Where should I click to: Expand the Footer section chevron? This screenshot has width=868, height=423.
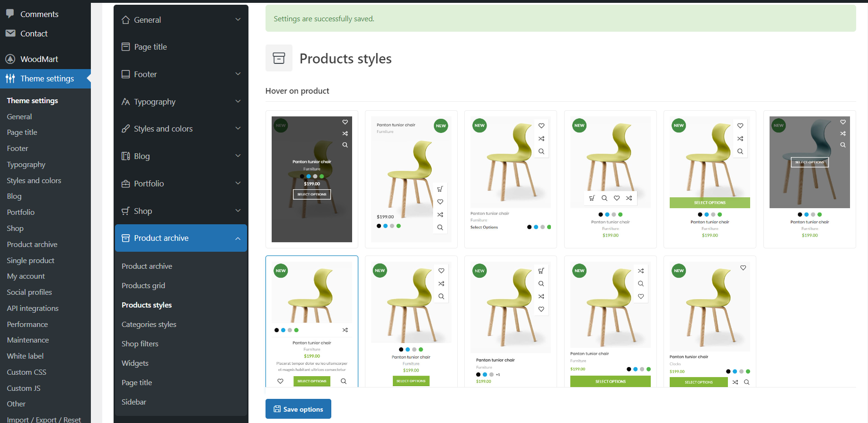[x=238, y=74]
